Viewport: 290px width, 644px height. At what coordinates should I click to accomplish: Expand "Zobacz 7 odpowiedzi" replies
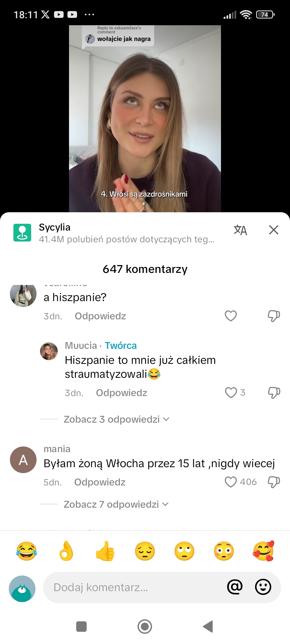[116, 504]
